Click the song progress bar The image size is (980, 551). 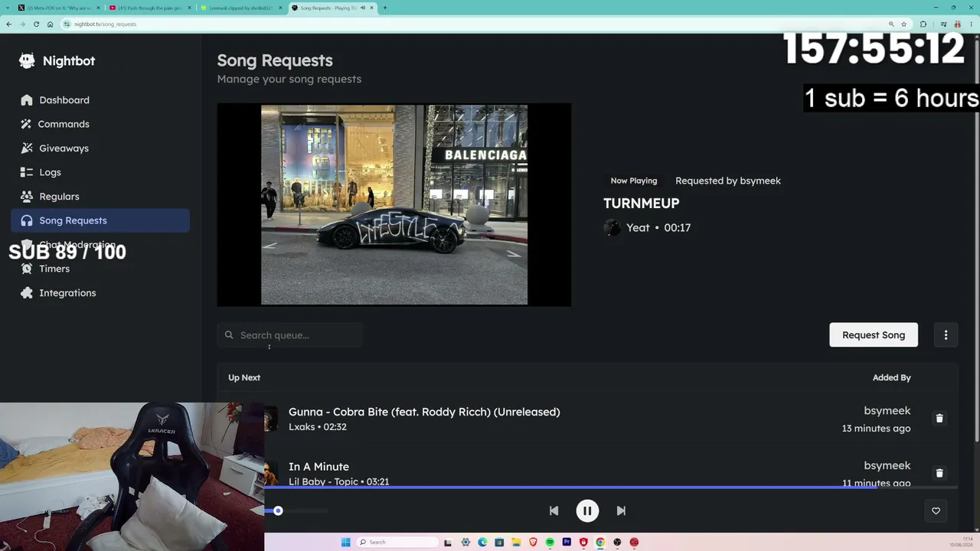click(611, 487)
